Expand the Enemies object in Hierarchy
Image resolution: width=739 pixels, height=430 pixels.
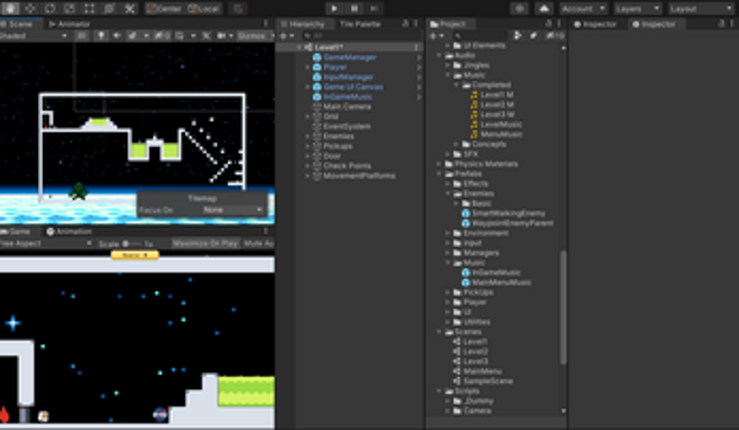pyautogui.click(x=308, y=136)
